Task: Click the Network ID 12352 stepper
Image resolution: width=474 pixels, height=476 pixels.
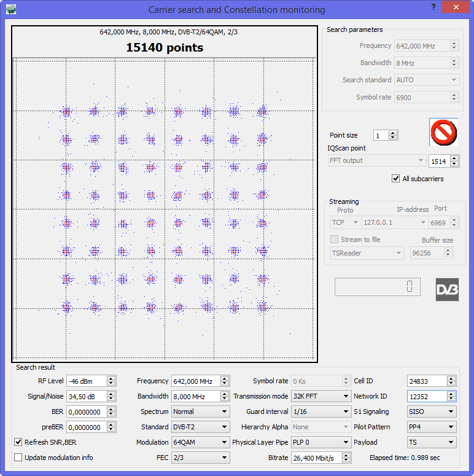Action: click(451, 396)
